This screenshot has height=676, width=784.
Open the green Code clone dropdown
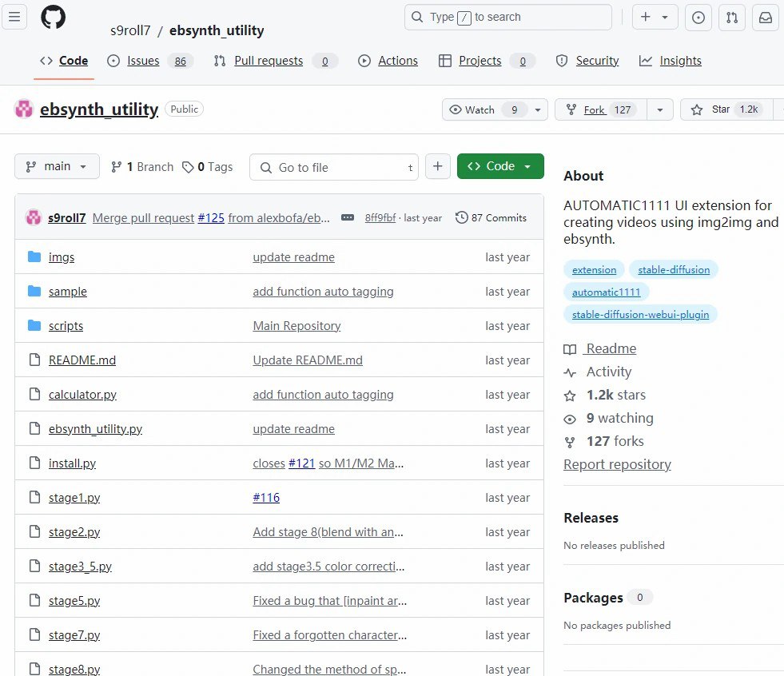tap(500, 166)
